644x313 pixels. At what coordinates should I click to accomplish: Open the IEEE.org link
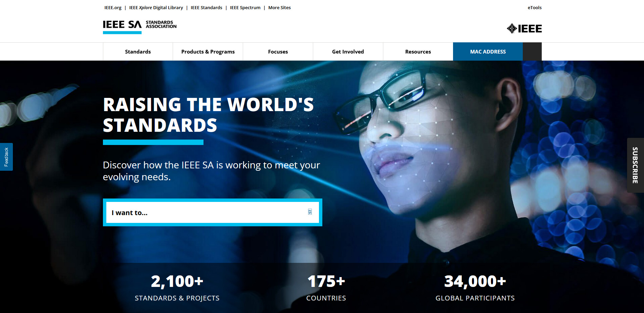click(x=113, y=7)
